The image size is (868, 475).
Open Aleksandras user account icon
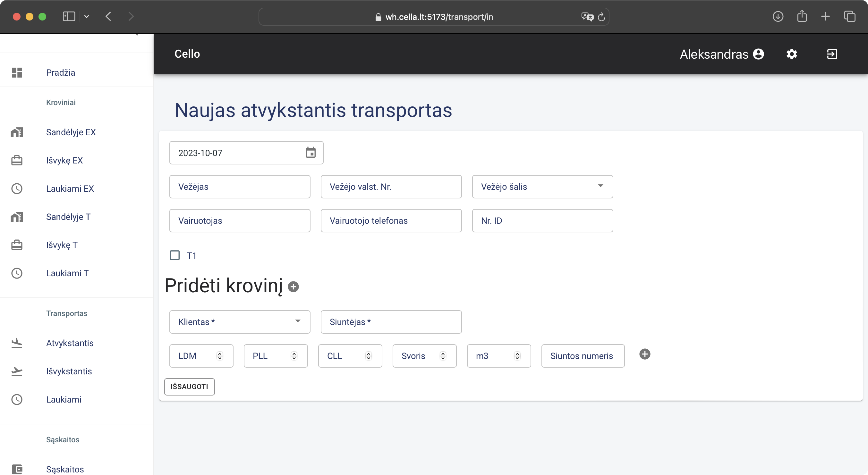coord(758,54)
